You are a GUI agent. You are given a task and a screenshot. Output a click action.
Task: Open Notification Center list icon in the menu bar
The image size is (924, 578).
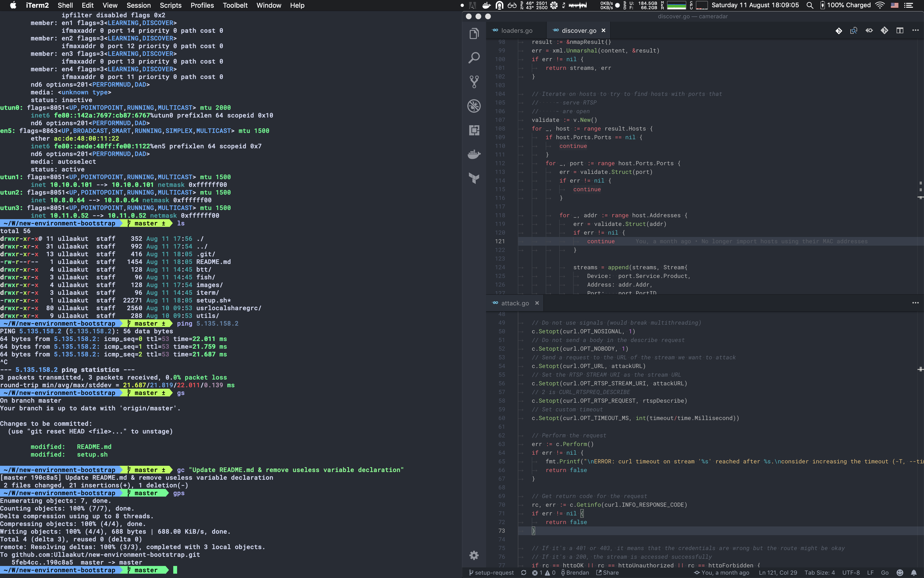coord(909,5)
